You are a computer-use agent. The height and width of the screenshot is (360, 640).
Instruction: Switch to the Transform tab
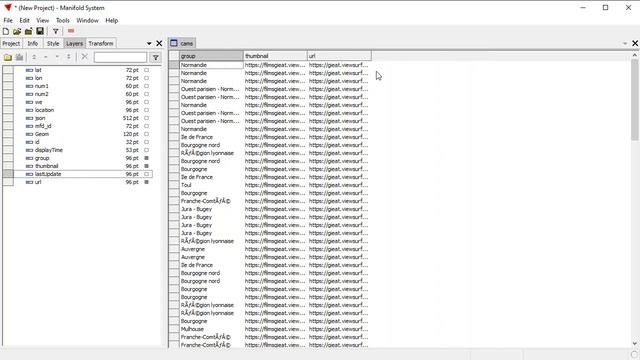101,43
